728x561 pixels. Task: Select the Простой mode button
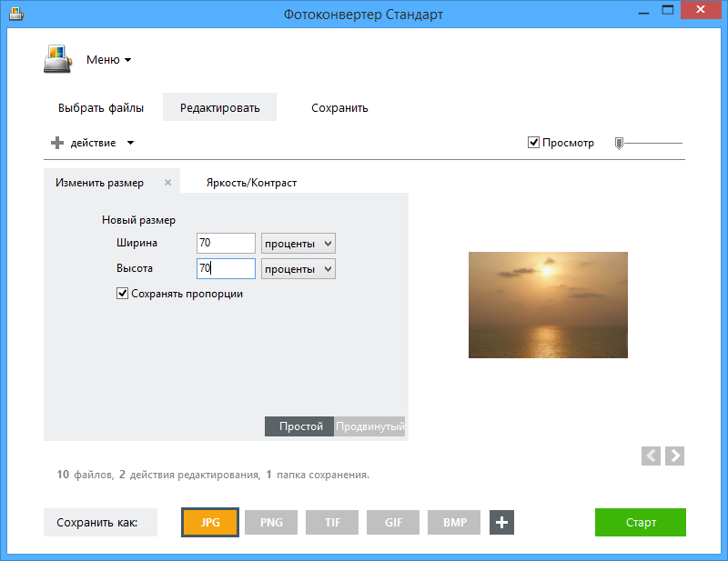pos(299,426)
